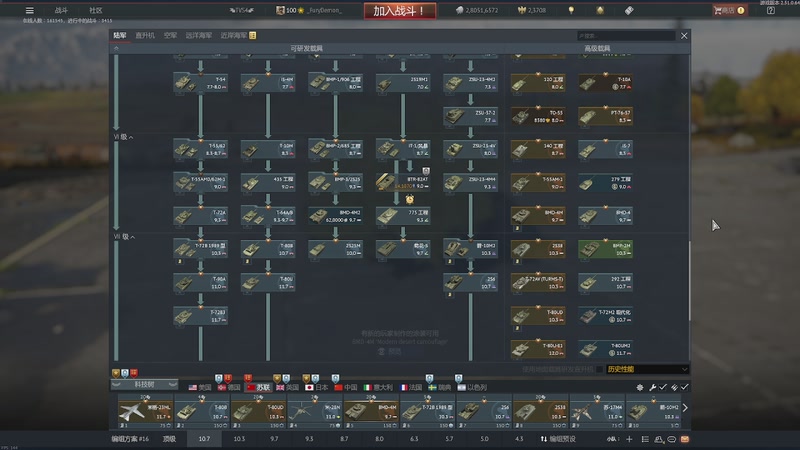The width and height of the screenshot is (800, 450).
Task: Toggle the ground-research-helicopters checkbox
Action: coord(599,369)
